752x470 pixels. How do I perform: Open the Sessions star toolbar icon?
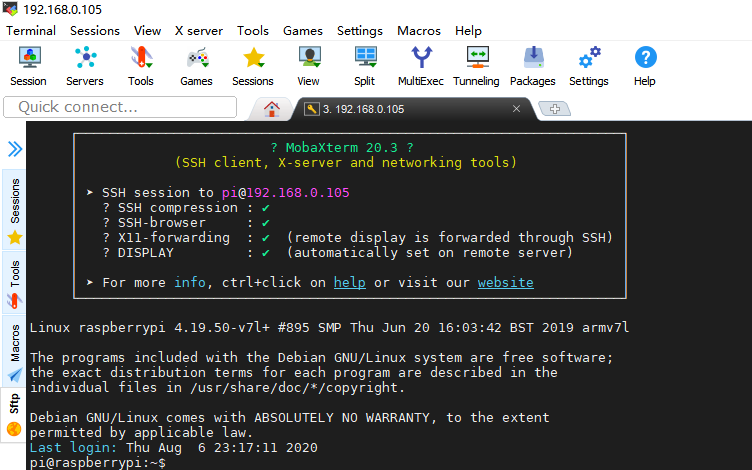(253, 66)
